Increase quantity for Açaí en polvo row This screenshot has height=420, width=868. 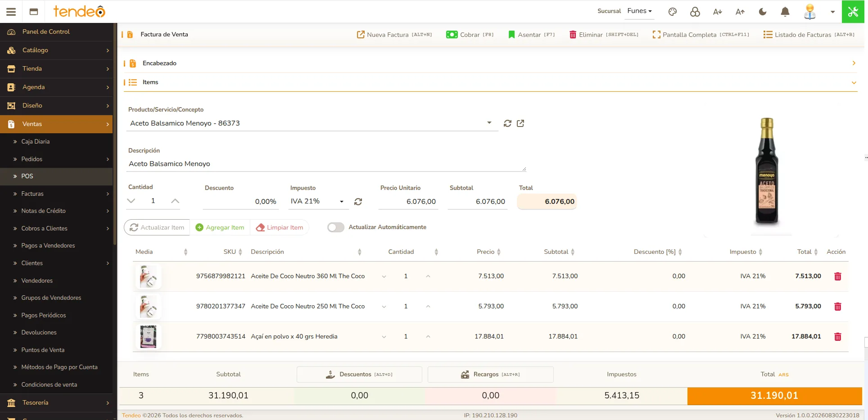(428, 337)
